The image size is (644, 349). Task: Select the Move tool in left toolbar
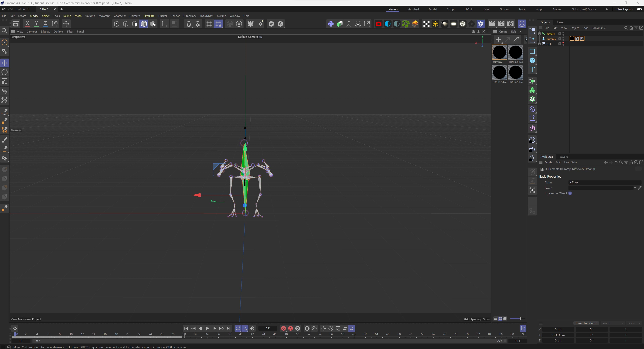(x=5, y=63)
